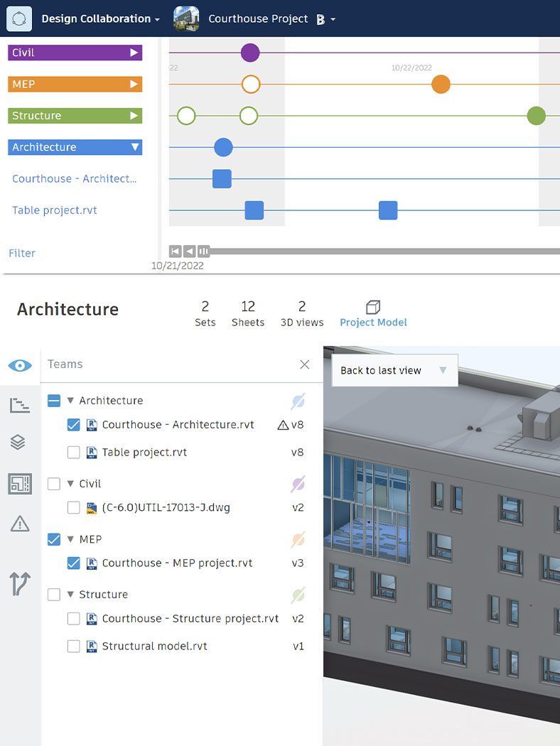Click the gray timeline scrub bar
The image size is (560, 746).
[x=384, y=252]
